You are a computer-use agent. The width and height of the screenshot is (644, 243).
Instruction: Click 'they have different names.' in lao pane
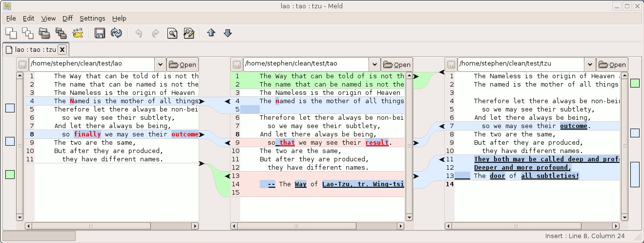112,159
